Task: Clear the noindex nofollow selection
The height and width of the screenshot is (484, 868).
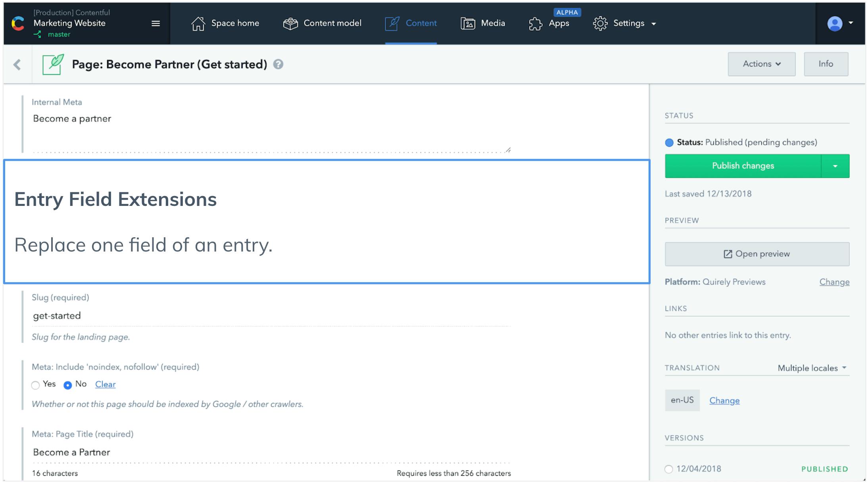Action: (x=105, y=384)
